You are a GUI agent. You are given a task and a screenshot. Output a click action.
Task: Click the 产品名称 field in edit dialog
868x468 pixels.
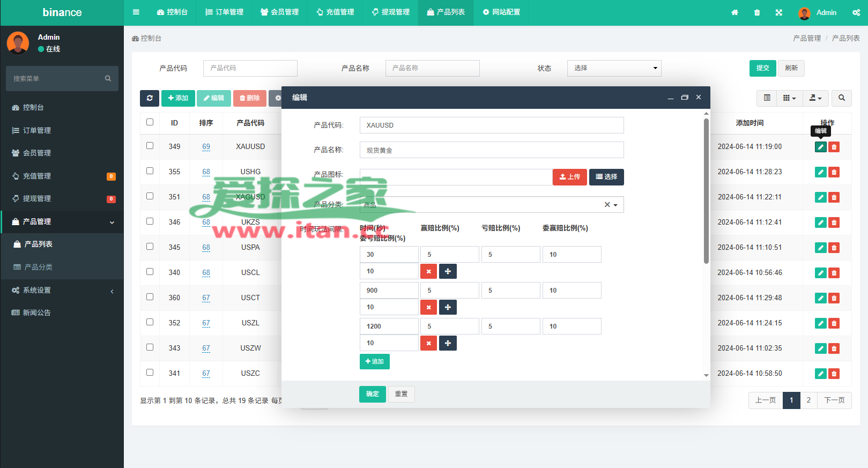[x=491, y=150]
